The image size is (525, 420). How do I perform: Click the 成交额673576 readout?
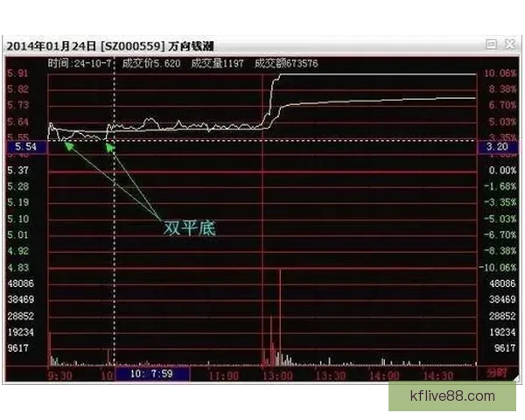click(286, 63)
